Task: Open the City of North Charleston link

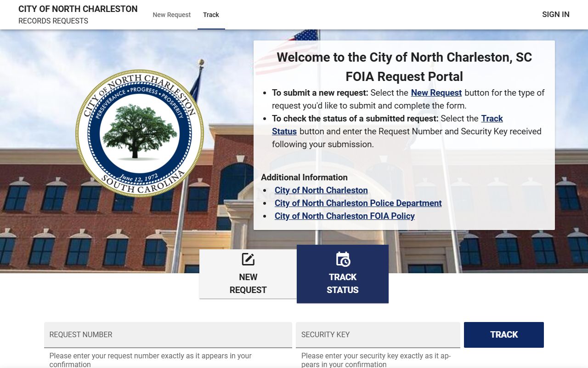Action: [321, 190]
